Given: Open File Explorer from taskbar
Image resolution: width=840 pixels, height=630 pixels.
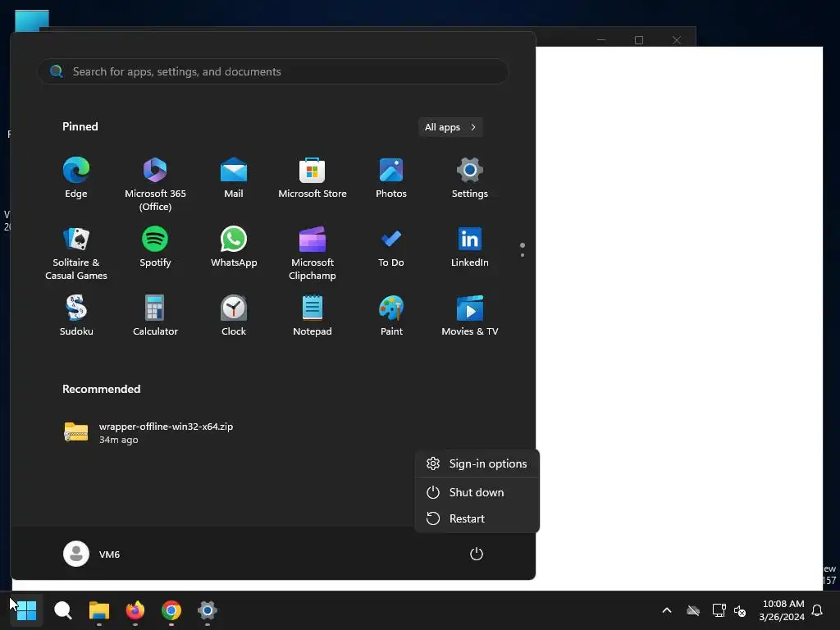Looking at the screenshot, I should coord(99,610).
